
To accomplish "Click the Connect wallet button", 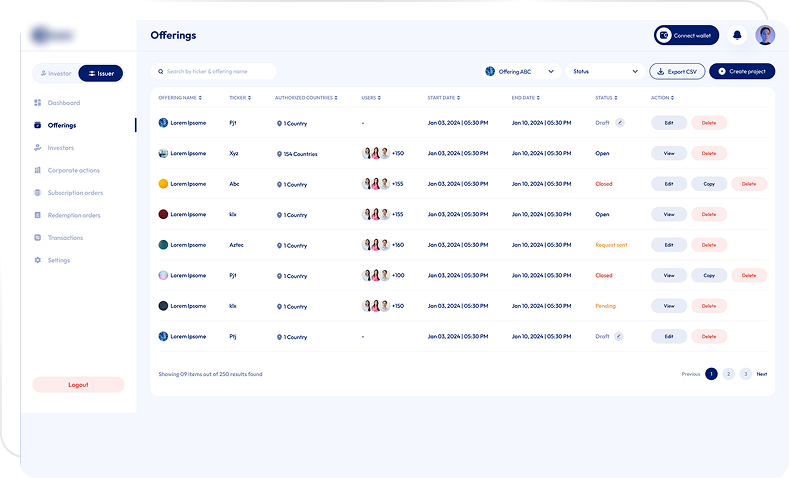I will [x=686, y=35].
